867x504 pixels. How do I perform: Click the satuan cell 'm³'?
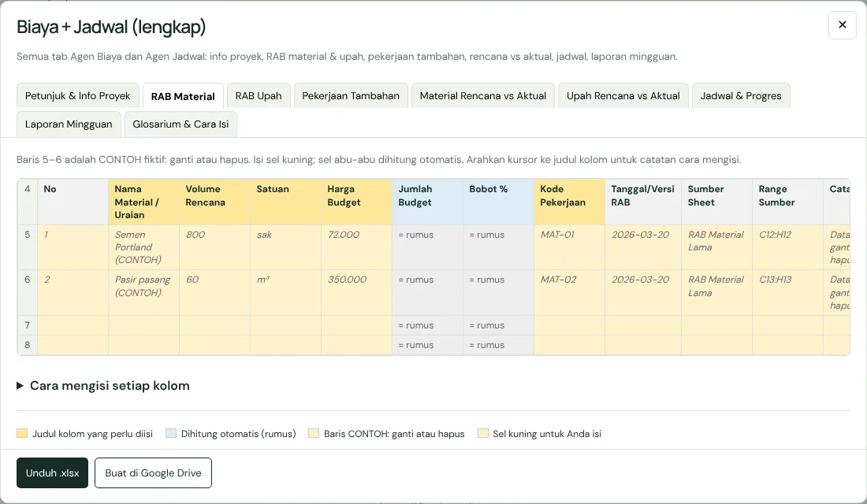[x=285, y=292]
